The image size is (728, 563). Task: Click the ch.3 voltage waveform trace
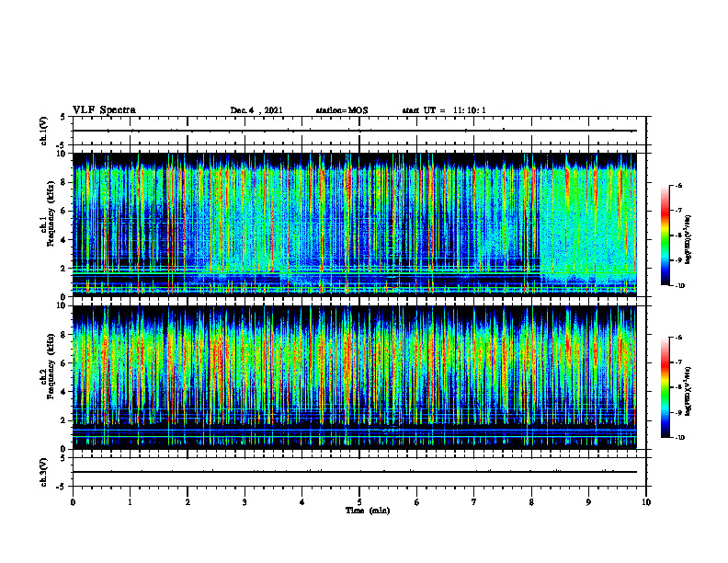pyautogui.click(x=355, y=472)
